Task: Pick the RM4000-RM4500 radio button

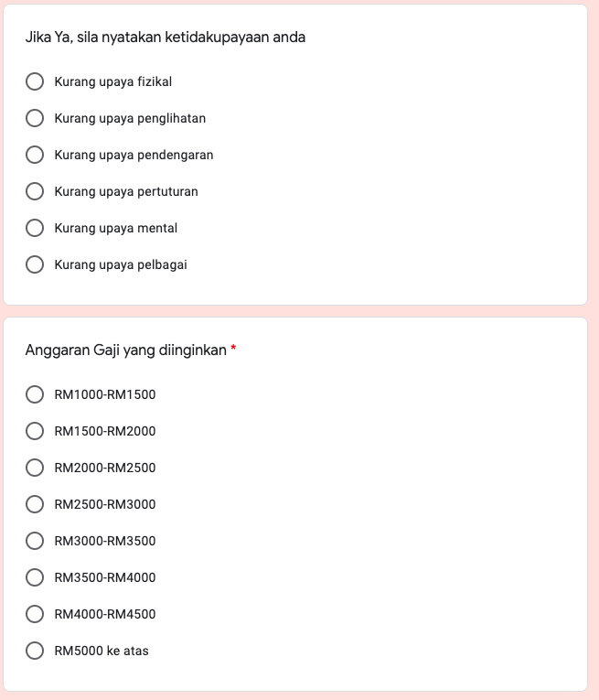Action: pos(35,614)
